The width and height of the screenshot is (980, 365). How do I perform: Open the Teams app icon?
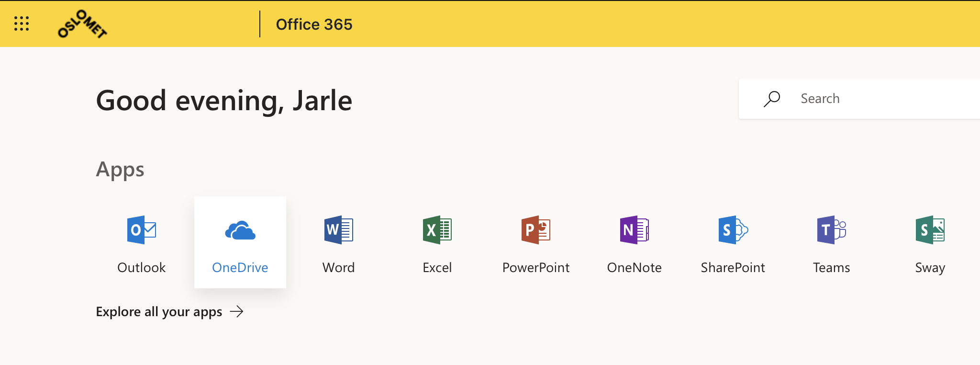[832, 230]
